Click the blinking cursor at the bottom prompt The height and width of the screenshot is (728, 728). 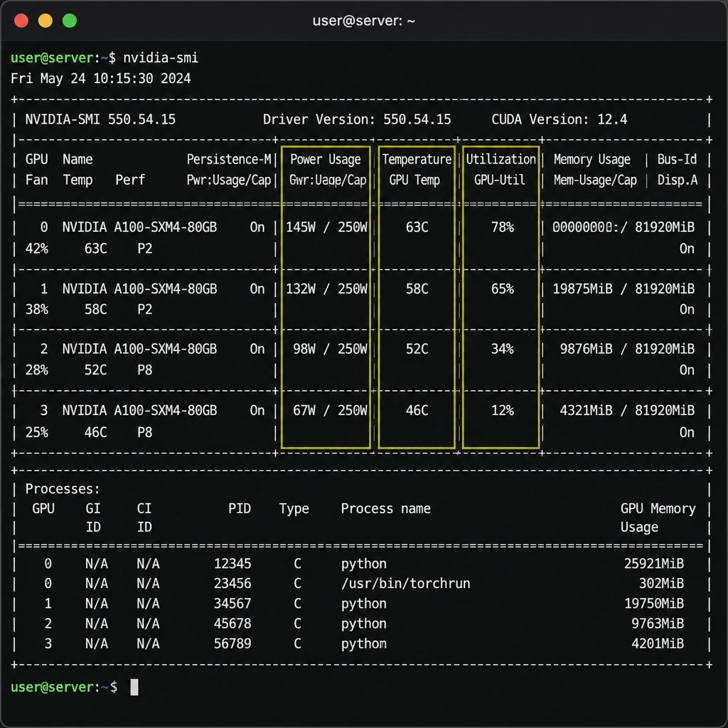(134, 687)
